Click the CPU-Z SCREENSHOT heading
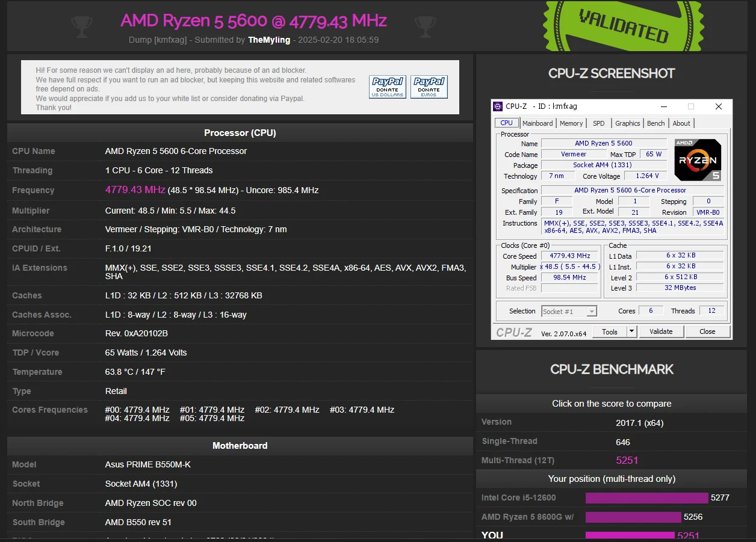The image size is (756, 542). [x=612, y=73]
